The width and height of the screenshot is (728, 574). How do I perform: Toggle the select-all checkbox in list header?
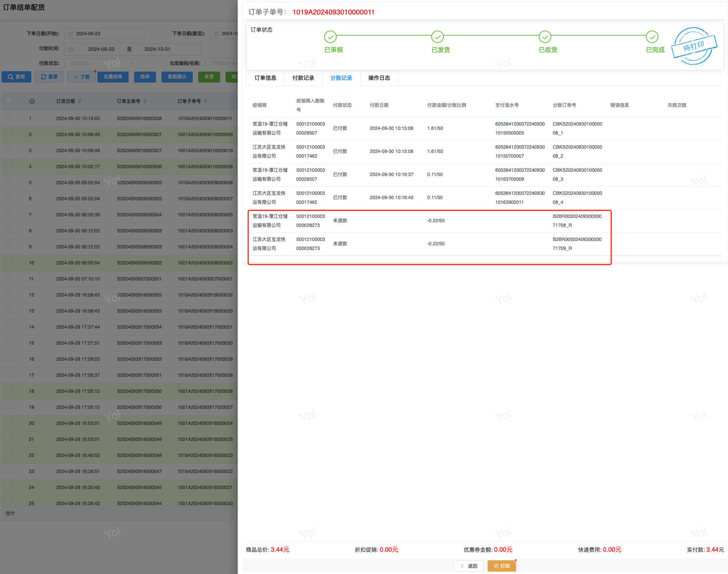8,100
